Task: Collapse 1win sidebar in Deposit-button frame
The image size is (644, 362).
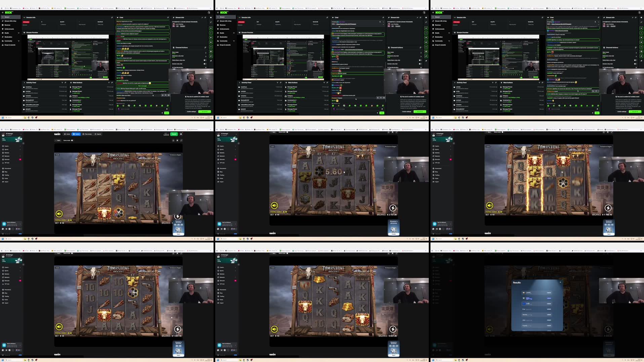Action: coord(23,143)
